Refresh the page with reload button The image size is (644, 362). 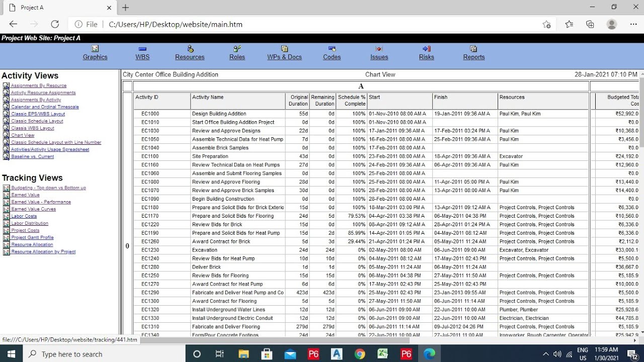pyautogui.click(x=55, y=24)
